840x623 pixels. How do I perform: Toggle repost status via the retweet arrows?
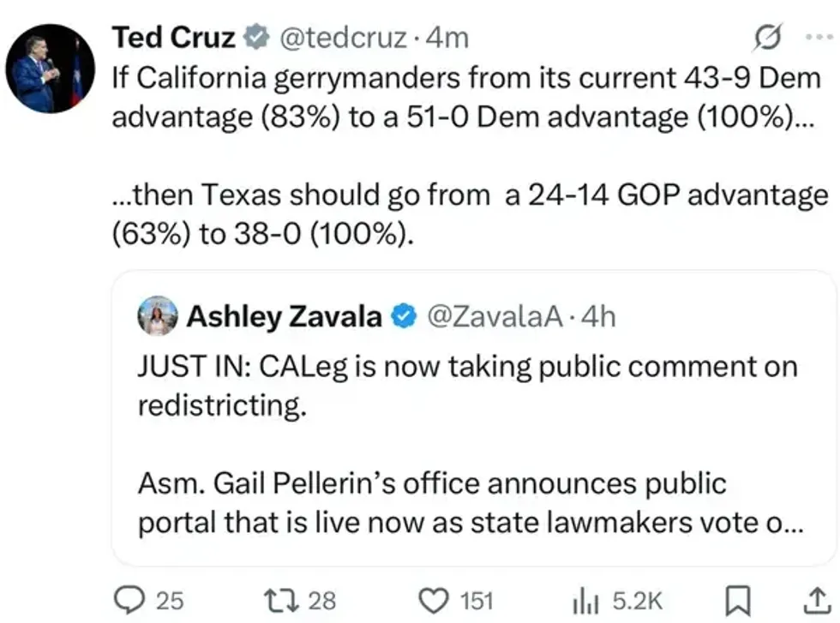pyautogui.click(x=282, y=601)
